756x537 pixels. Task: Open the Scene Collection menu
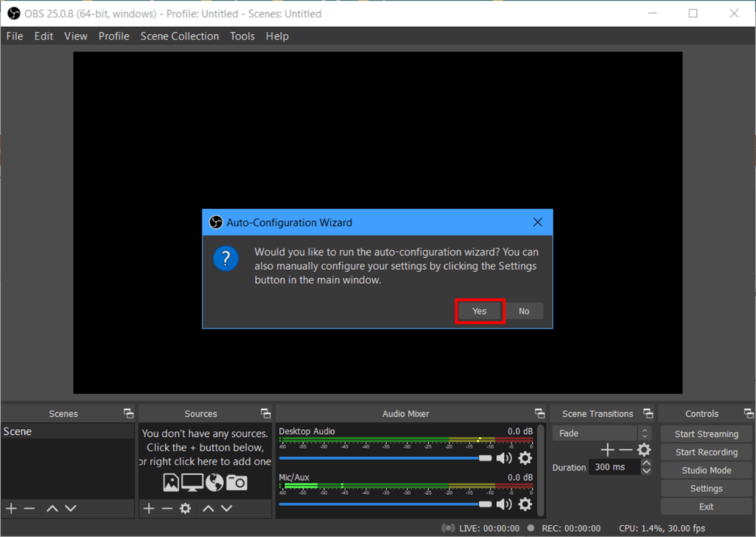point(179,36)
